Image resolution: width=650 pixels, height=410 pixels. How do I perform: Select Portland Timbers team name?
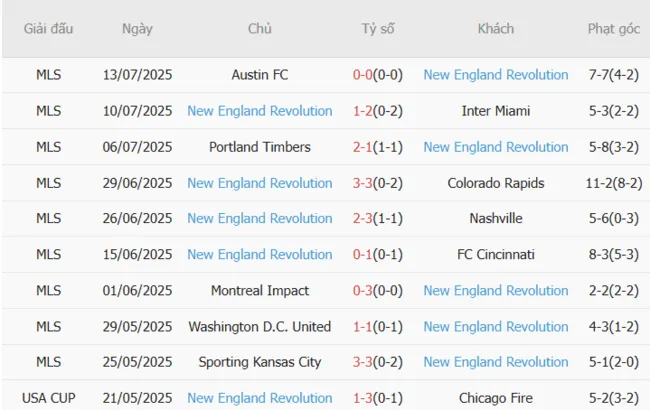[259, 147]
